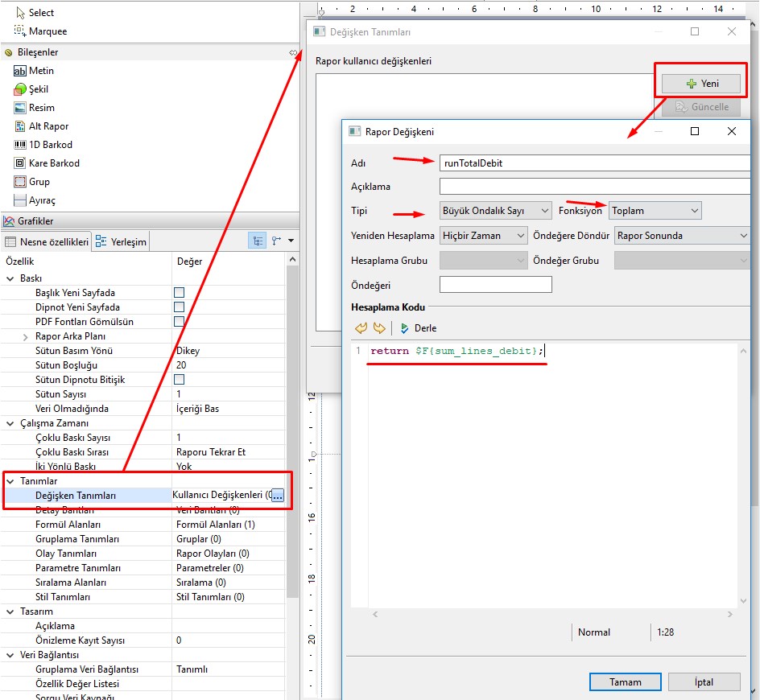Enable Başlık Yeni Sayfada checkbox

(x=180, y=293)
